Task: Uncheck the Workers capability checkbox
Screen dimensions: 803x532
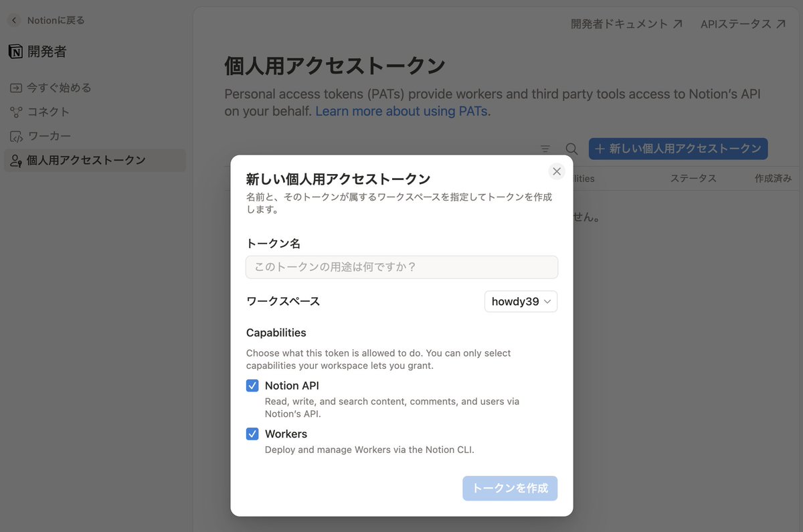Action: point(252,434)
